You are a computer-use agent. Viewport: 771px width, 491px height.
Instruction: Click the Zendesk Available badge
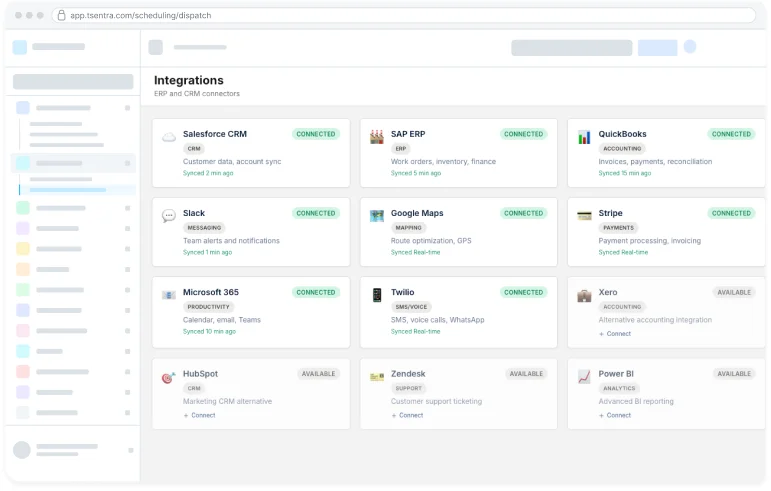[x=526, y=374]
